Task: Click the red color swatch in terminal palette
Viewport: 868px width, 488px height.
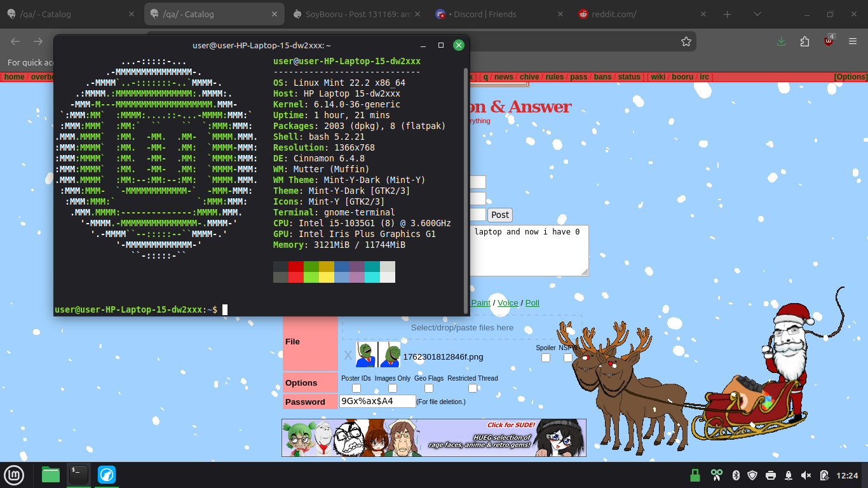Action: pyautogui.click(x=295, y=266)
